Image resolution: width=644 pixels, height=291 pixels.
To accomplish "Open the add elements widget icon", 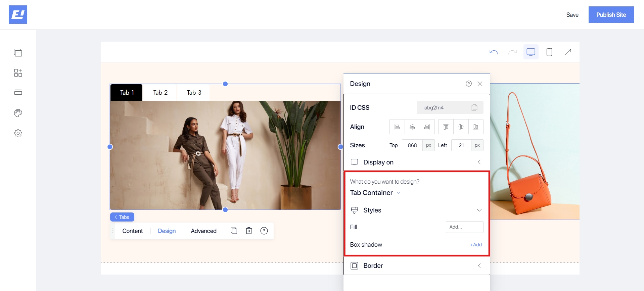I will tap(18, 73).
